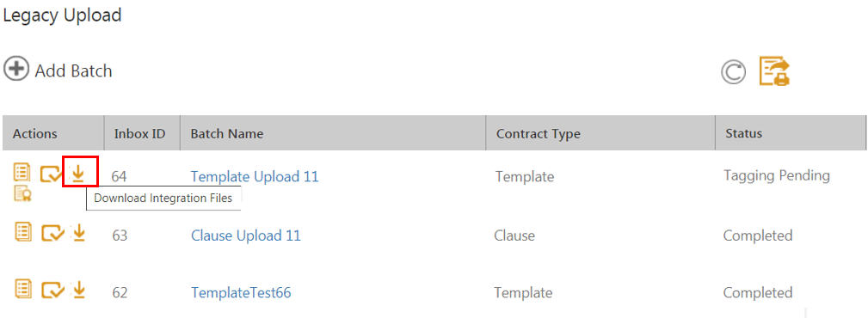Open the Template Upload 11 batch link

point(255,176)
